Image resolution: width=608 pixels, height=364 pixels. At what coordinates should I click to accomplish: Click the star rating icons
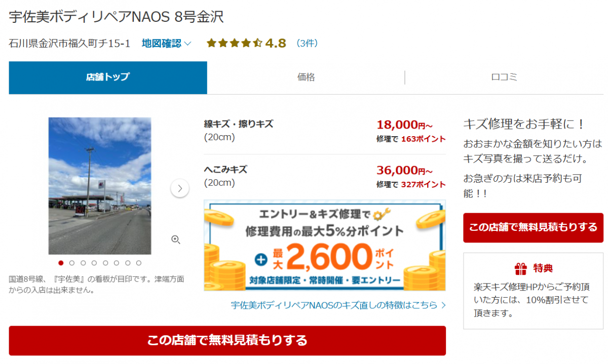(234, 44)
